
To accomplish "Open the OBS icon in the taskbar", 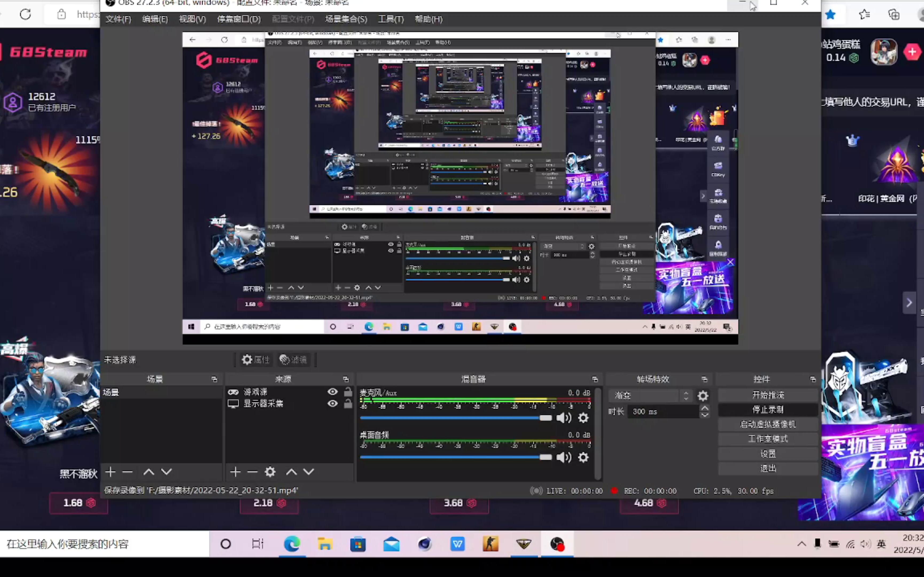I will point(557,544).
